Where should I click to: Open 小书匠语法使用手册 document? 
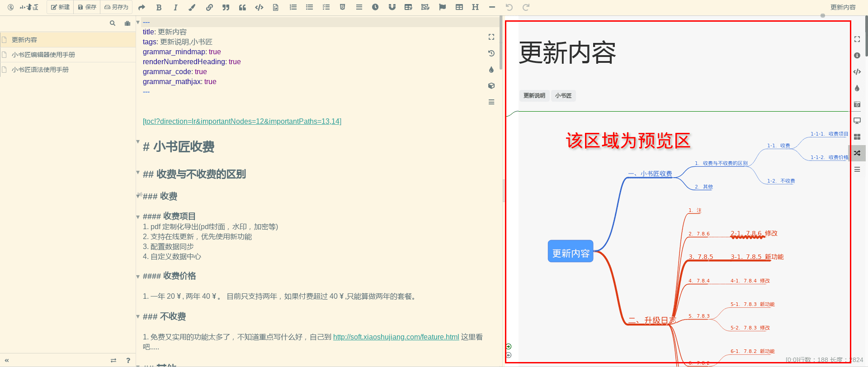click(x=68, y=70)
